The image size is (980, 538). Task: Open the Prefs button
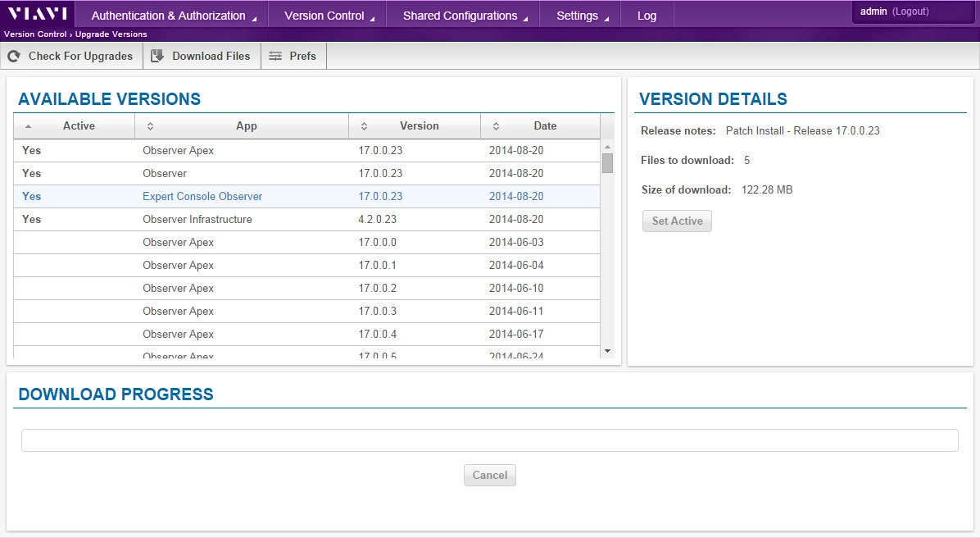(293, 57)
